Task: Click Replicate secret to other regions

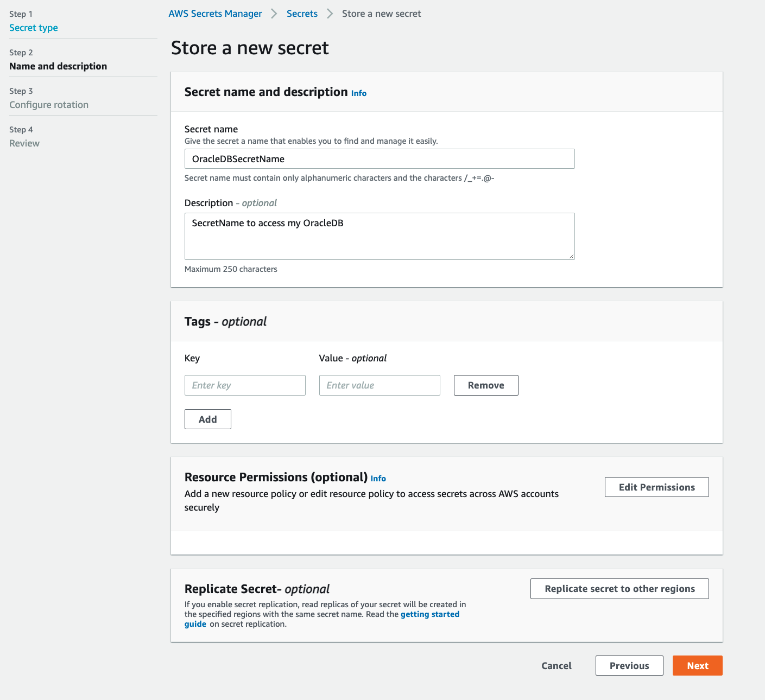Action: [x=619, y=589]
